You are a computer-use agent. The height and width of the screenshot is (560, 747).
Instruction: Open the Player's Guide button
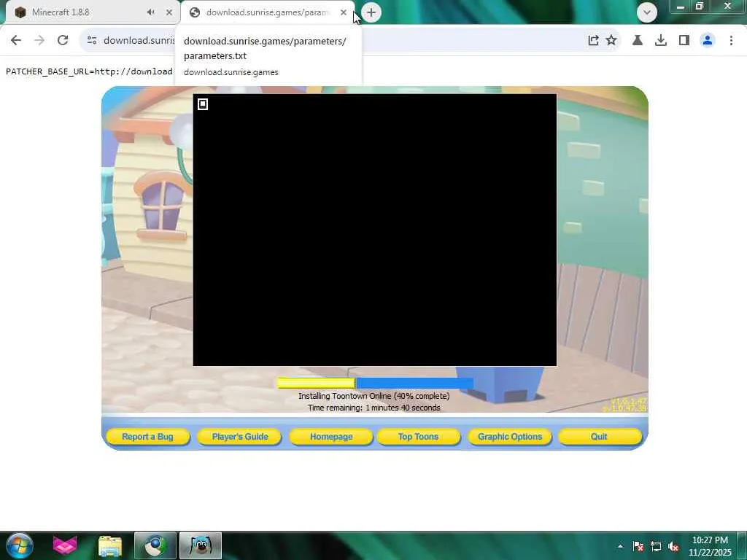239,437
